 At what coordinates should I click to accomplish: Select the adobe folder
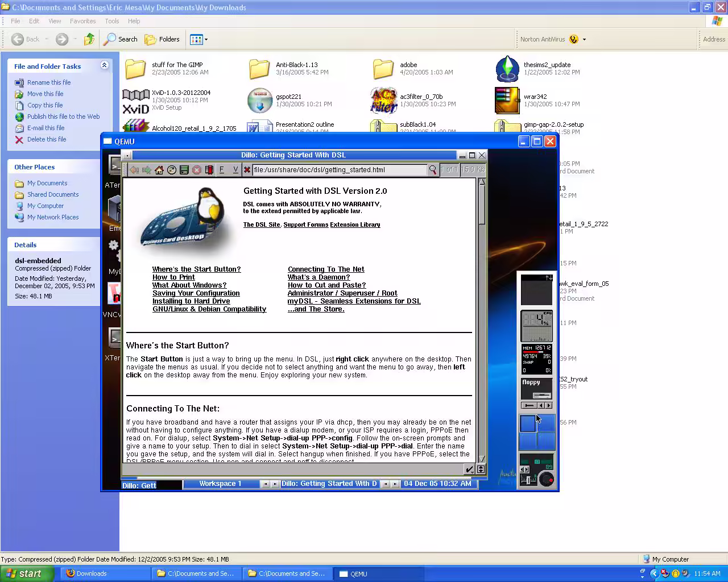coord(383,69)
